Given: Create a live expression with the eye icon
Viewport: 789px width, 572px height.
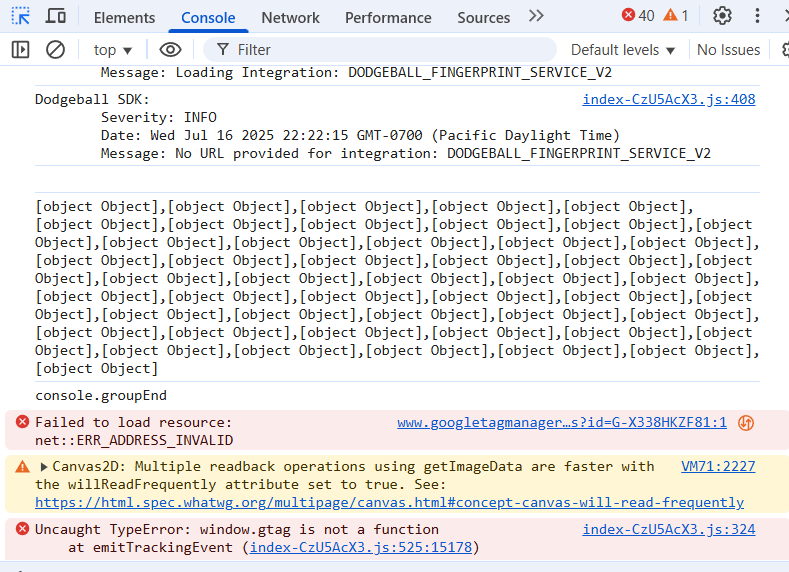Looking at the screenshot, I should click(170, 49).
